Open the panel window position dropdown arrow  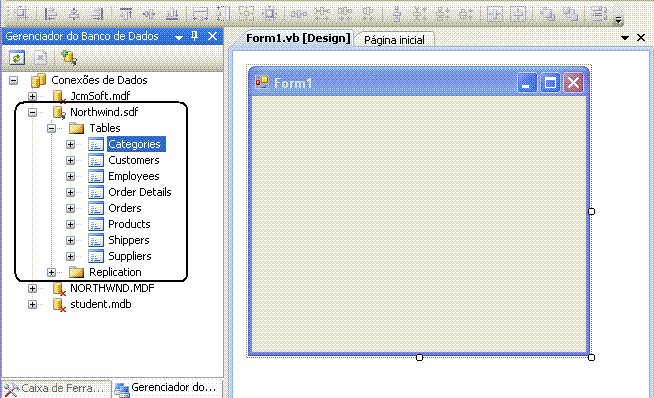point(179,38)
